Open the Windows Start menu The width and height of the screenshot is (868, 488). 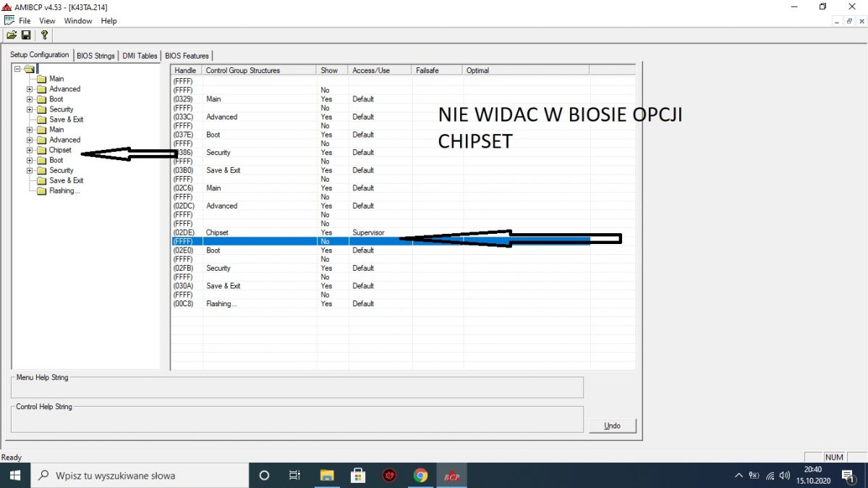15,476
